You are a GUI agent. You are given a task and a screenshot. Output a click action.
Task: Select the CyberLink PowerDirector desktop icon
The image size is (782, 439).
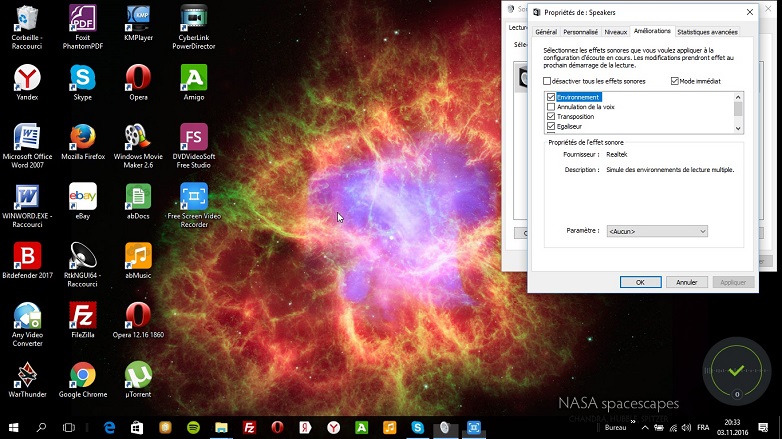click(x=194, y=27)
